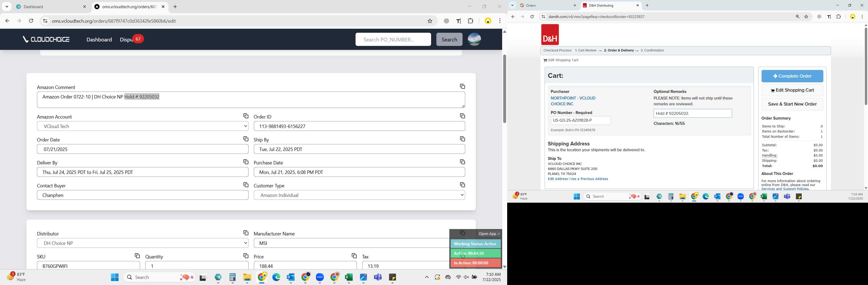
Task: Click Complete Order on D&H checkout
Action: pos(792,76)
